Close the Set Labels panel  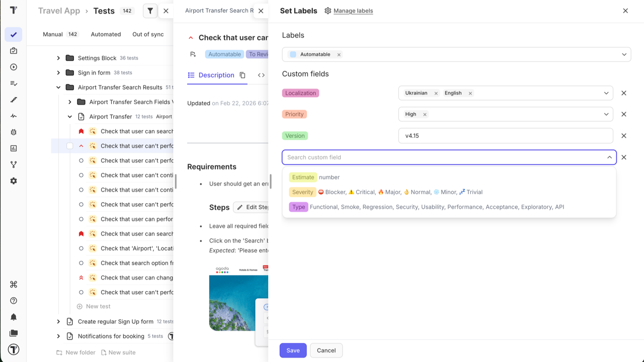click(625, 11)
